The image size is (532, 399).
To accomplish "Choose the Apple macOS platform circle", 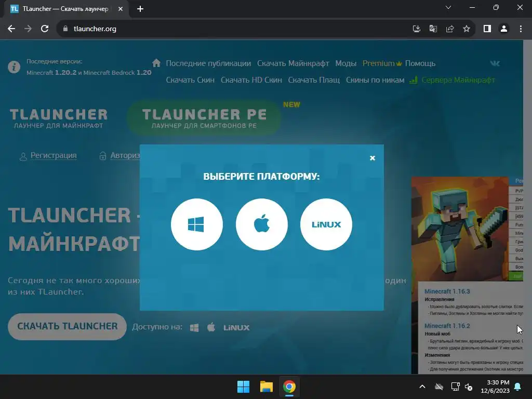I will click(262, 224).
